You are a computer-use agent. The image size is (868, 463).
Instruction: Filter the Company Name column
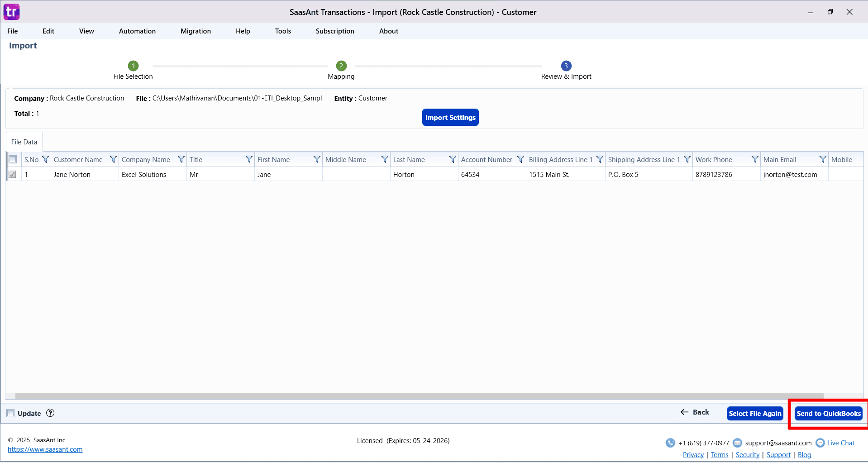181,159
